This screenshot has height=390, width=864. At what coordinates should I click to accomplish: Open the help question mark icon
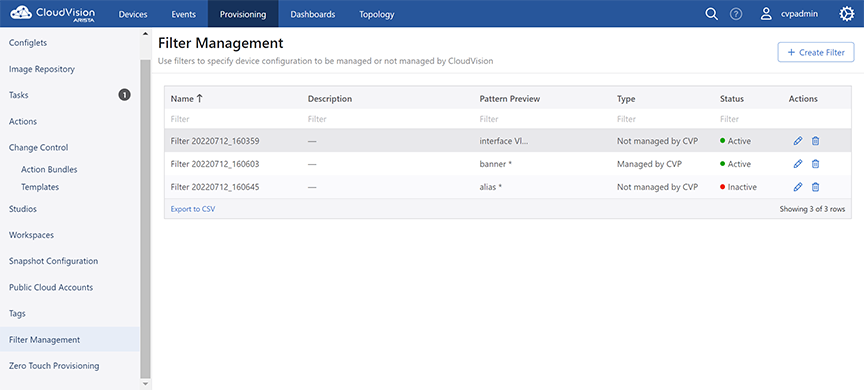[736, 14]
